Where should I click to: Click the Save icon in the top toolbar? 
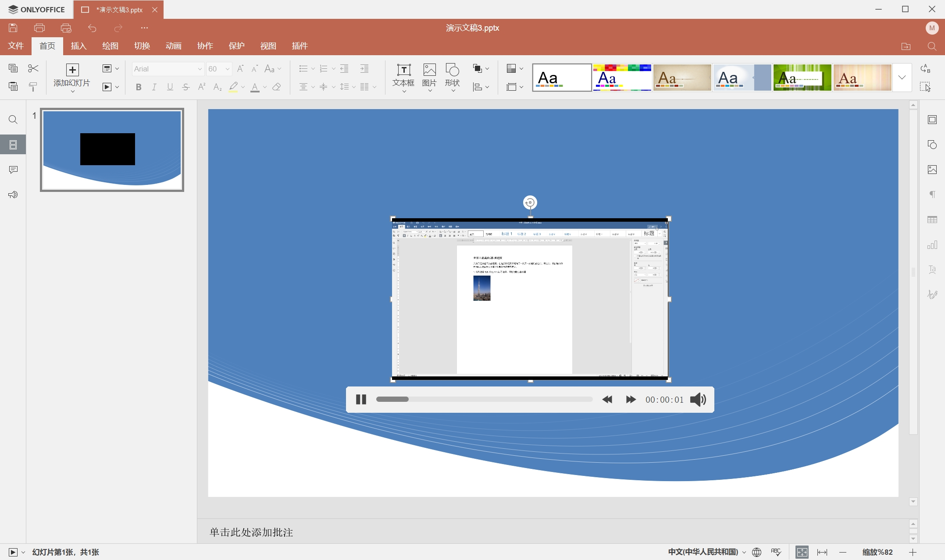[x=13, y=28]
